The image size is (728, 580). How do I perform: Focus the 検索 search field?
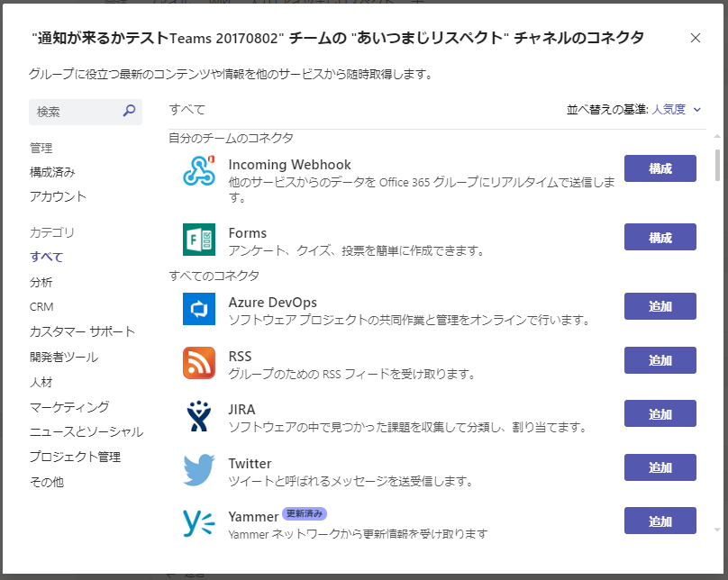[86, 112]
